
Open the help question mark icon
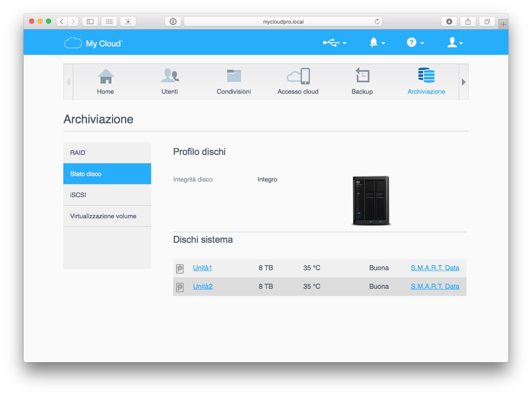tap(412, 42)
